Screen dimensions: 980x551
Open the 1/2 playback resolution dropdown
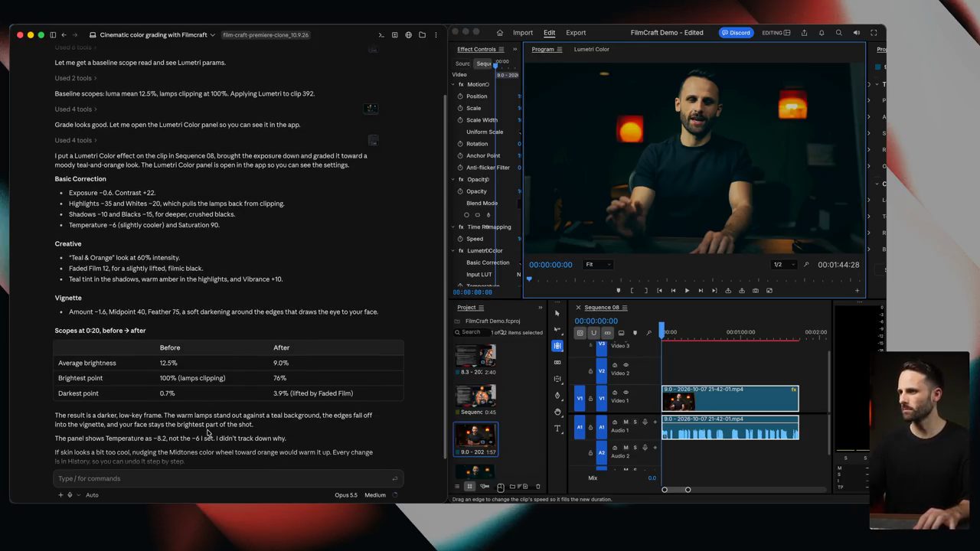783,265
